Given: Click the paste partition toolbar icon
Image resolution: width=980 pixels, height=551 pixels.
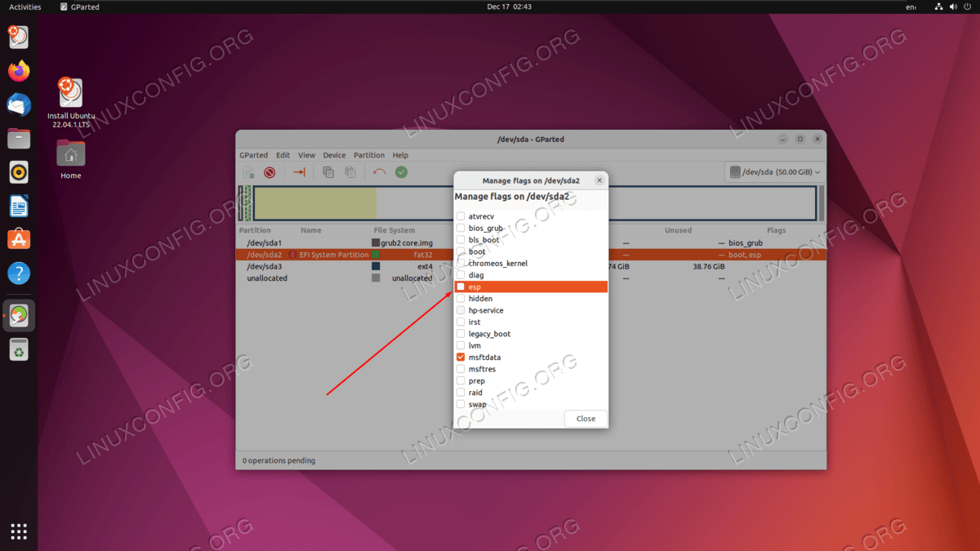Looking at the screenshot, I should (x=350, y=172).
